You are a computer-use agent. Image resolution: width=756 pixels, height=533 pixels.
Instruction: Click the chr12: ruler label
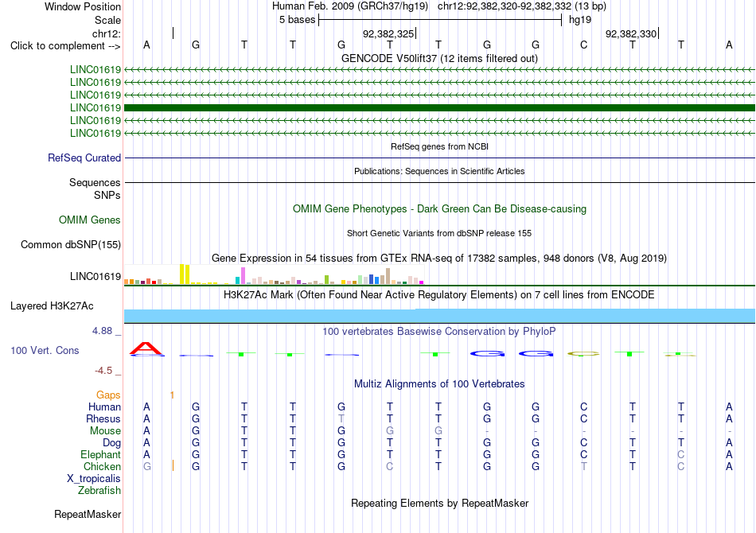[107, 33]
